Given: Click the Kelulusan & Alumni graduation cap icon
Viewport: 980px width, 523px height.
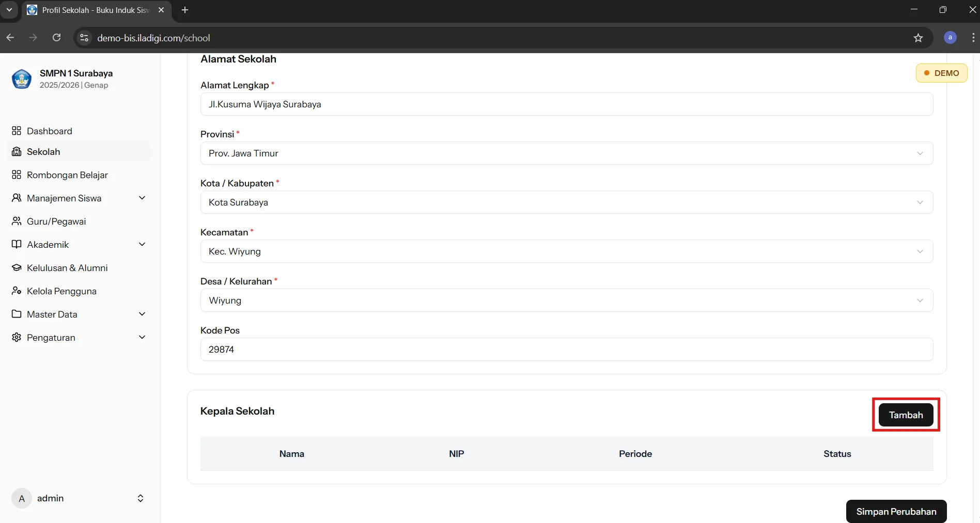Looking at the screenshot, I should 17,267.
